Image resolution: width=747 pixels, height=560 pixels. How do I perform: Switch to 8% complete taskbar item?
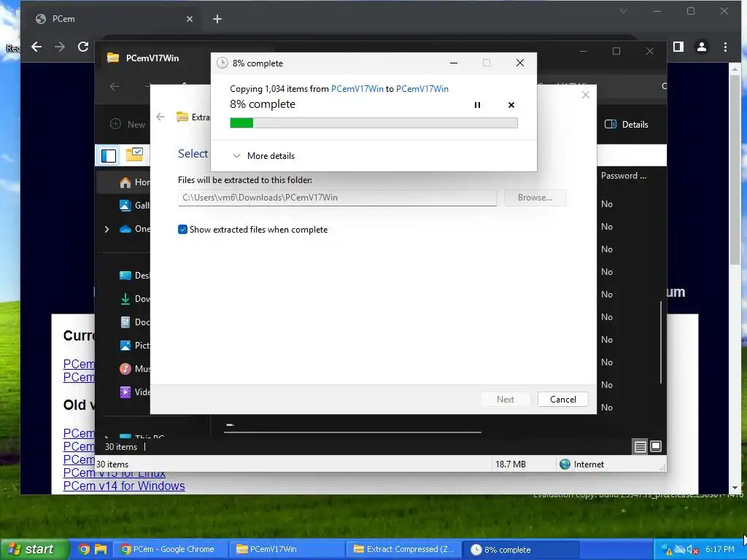[521, 550]
